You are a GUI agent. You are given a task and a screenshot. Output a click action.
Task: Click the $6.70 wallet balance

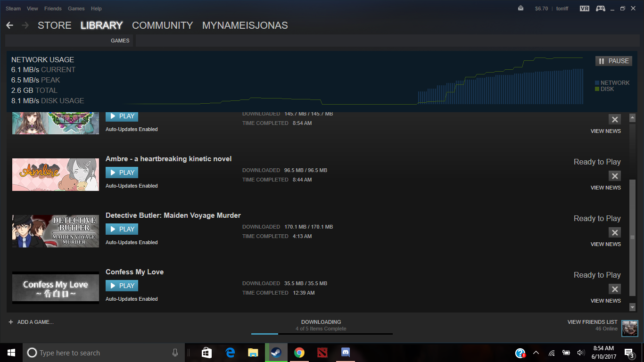[x=541, y=8]
